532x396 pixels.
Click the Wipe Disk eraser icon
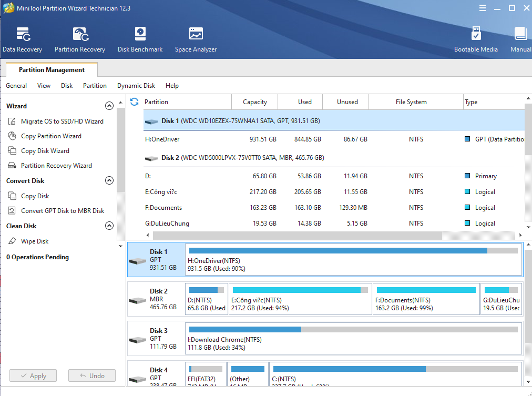click(12, 241)
